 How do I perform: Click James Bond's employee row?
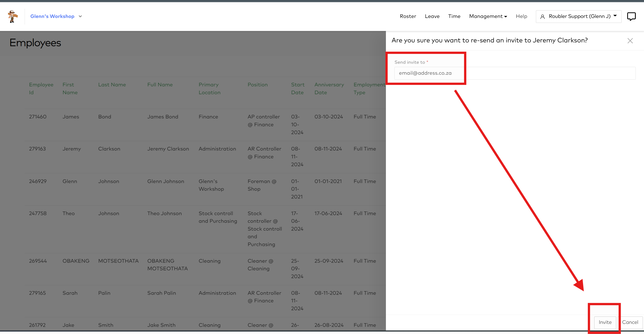[163, 116]
